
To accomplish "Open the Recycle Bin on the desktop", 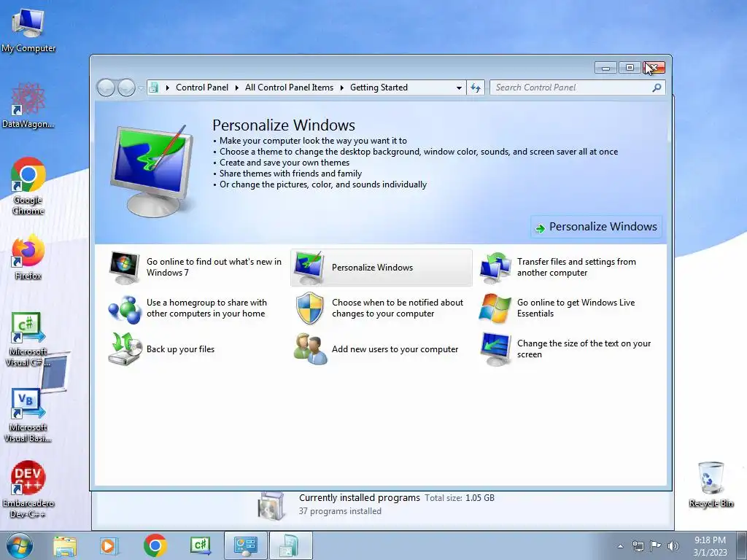I will (711, 485).
